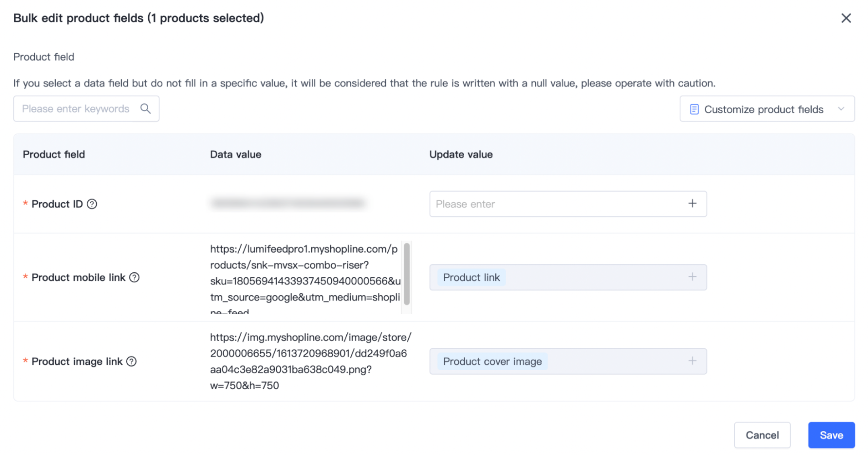The image size is (868, 455).
Task: Click the help icon beside Product mobile link
Action: pyautogui.click(x=134, y=277)
